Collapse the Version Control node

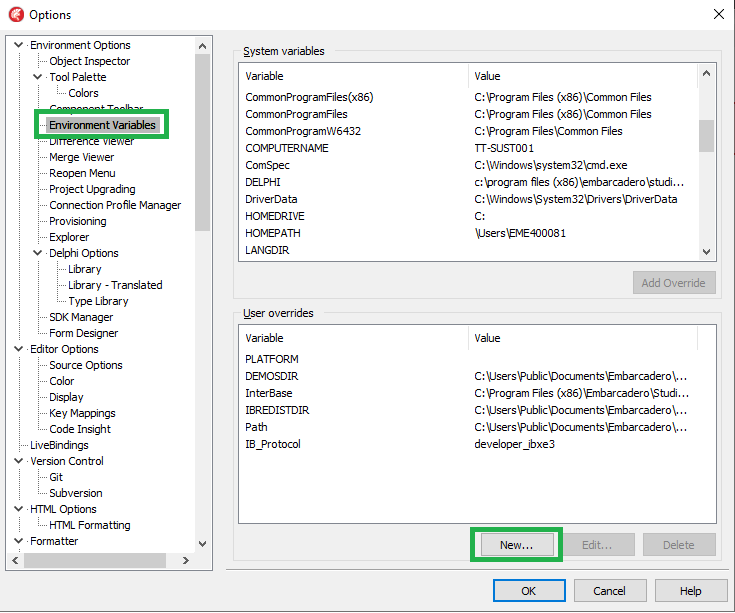click(x=18, y=461)
